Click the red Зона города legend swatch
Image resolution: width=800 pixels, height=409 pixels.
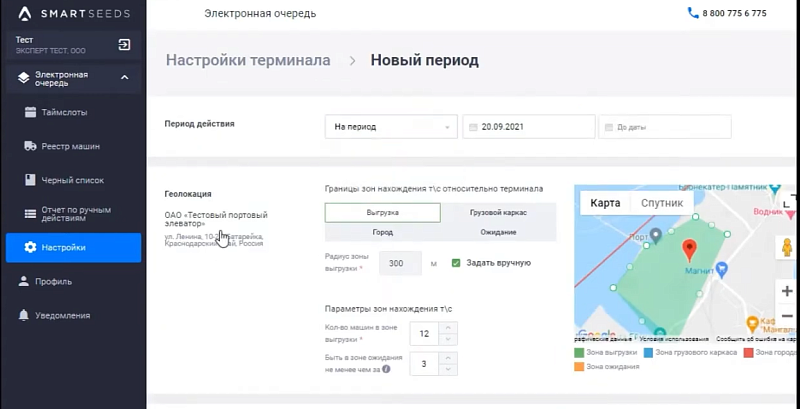(x=748, y=352)
